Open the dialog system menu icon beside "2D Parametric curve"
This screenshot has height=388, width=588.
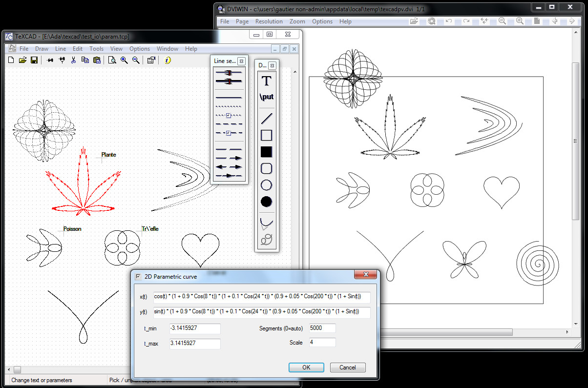(x=138, y=276)
